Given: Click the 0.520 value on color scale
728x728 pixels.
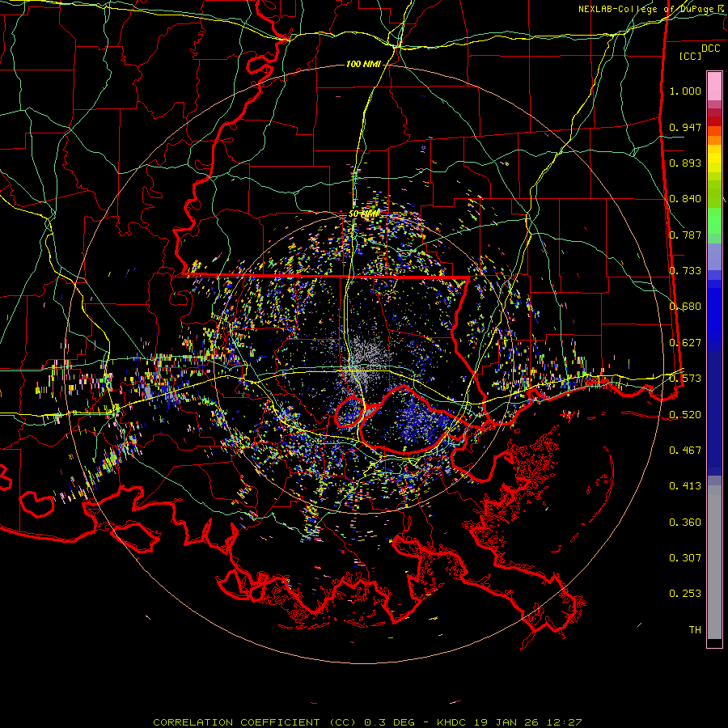Looking at the screenshot, I should [x=685, y=415].
